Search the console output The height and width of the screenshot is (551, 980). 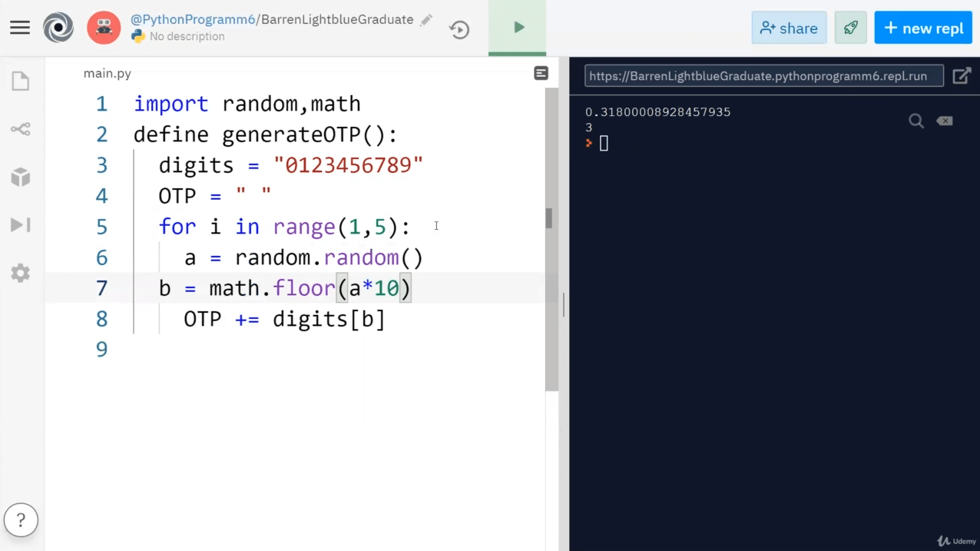(x=915, y=121)
